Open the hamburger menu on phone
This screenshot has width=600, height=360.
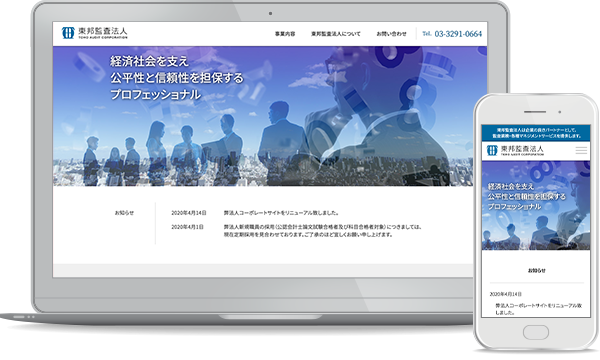coord(581,150)
